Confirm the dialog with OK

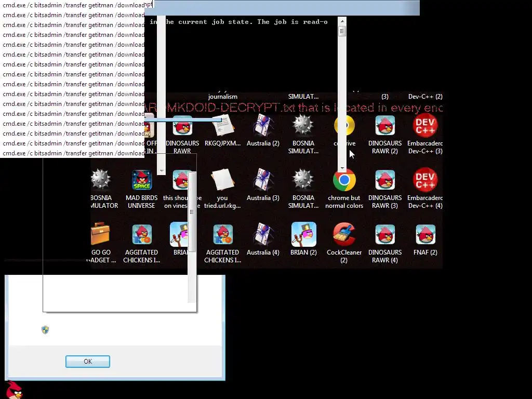coord(87,362)
